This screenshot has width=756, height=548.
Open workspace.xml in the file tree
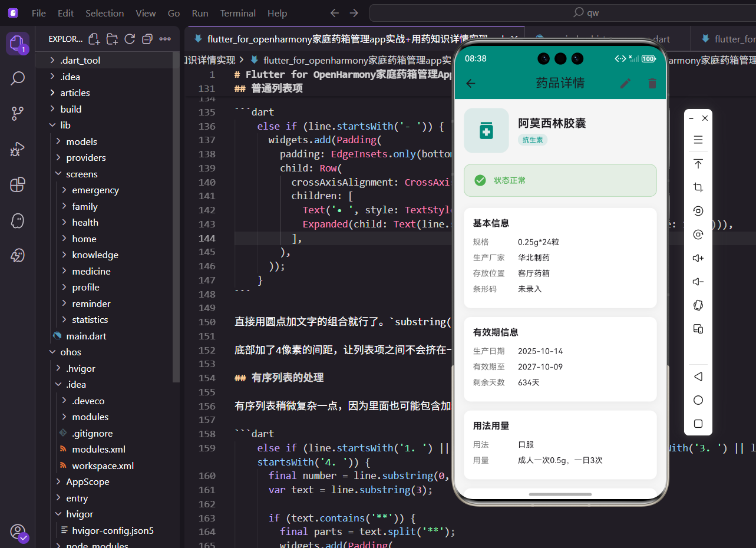point(104,466)
